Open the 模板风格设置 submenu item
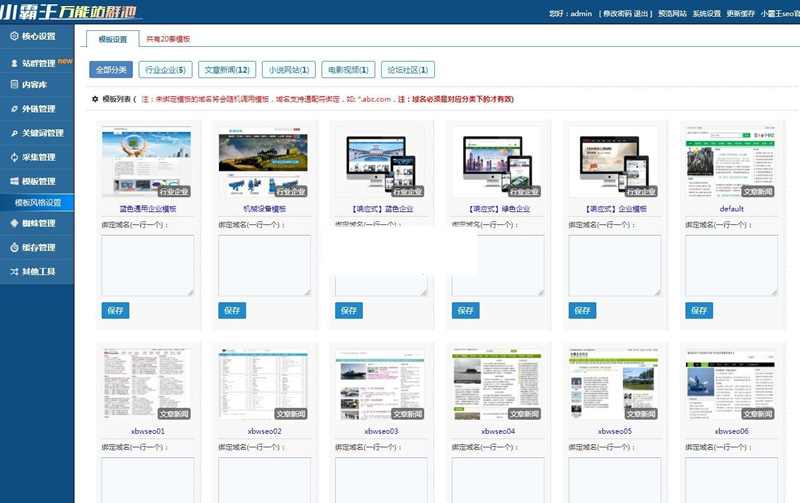Viewport: 800px width, 503px height. (38, 203)
